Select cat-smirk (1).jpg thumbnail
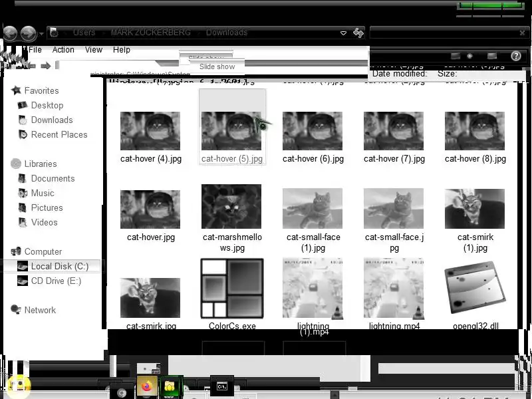Screen dimensions: 532x399 click(475, 209)
